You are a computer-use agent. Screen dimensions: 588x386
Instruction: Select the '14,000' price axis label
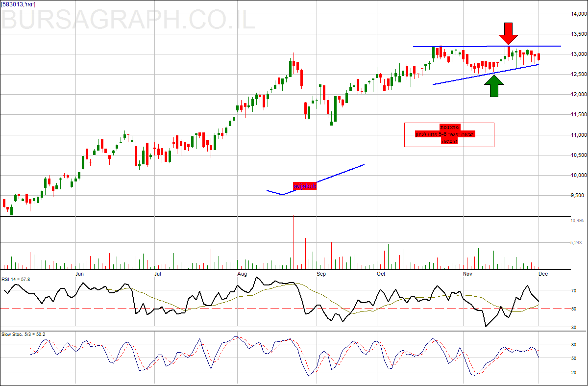579,14
